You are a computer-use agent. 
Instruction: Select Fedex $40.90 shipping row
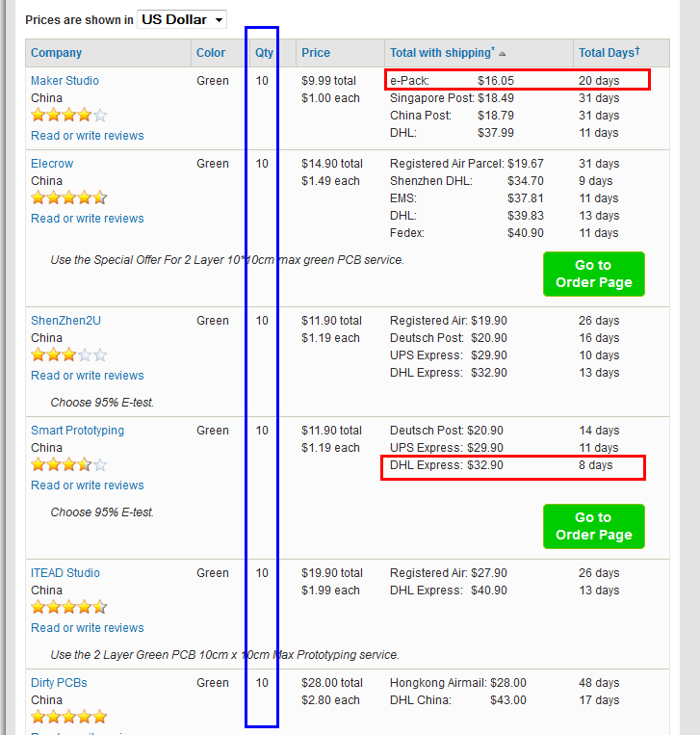505,233
